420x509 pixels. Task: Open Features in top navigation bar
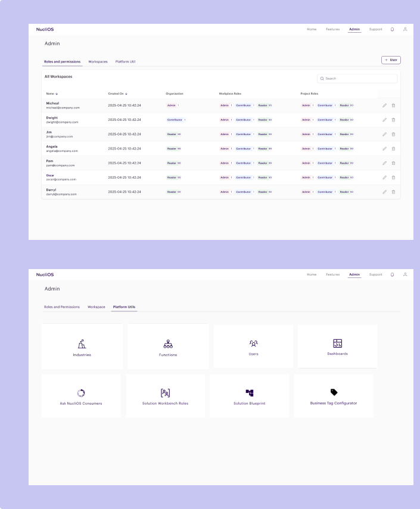point(332,29)
